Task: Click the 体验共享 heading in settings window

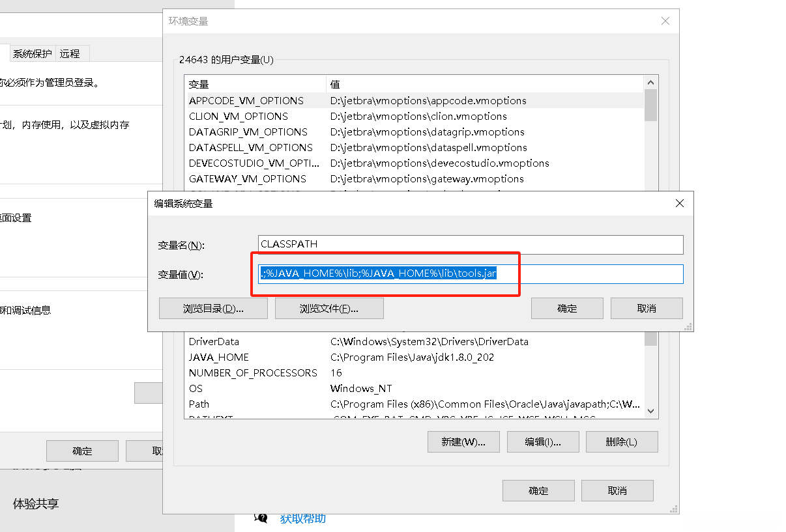Action: 36,503
